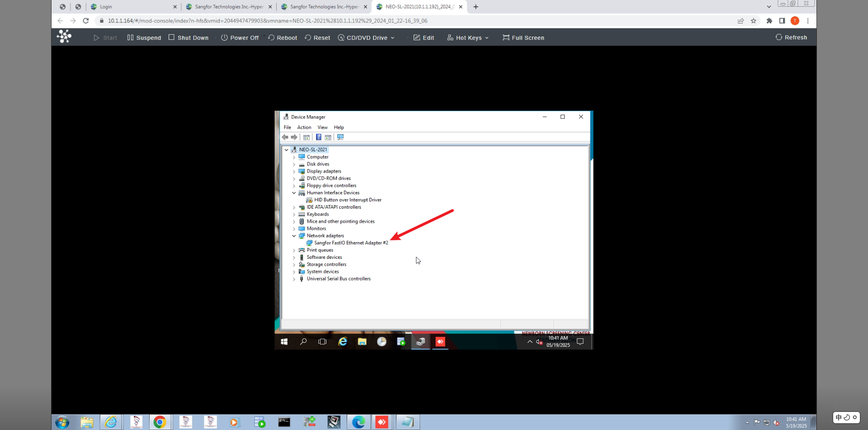Select Sangfor FastIO Ethernet Adapter #2
The height and width of the screenshot is (430, 868).
(351, 243)
